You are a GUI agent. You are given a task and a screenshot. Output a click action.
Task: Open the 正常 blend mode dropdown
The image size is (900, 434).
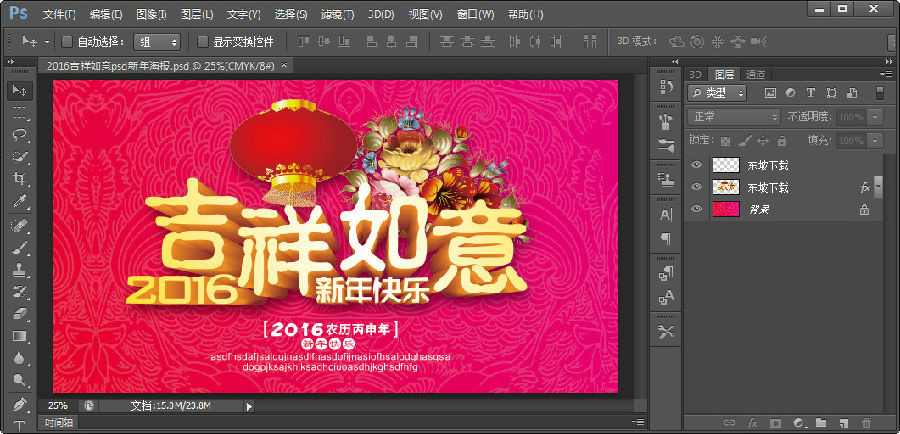pyautogui.click(x=734, y=117)
